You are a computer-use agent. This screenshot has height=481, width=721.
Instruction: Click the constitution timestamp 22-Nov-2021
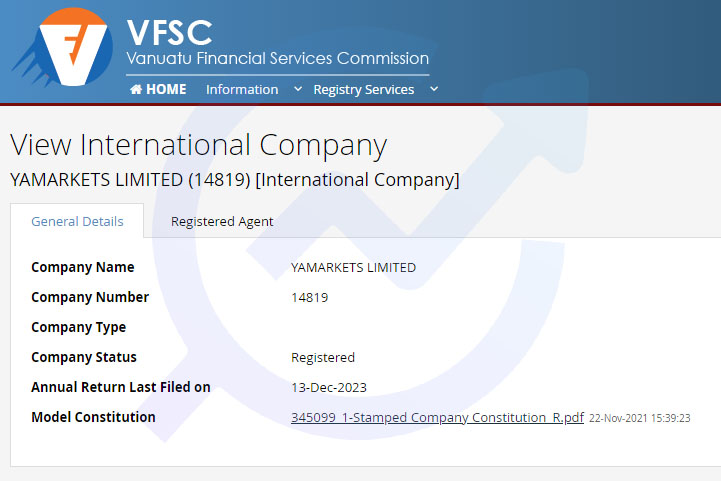point(640,418)
